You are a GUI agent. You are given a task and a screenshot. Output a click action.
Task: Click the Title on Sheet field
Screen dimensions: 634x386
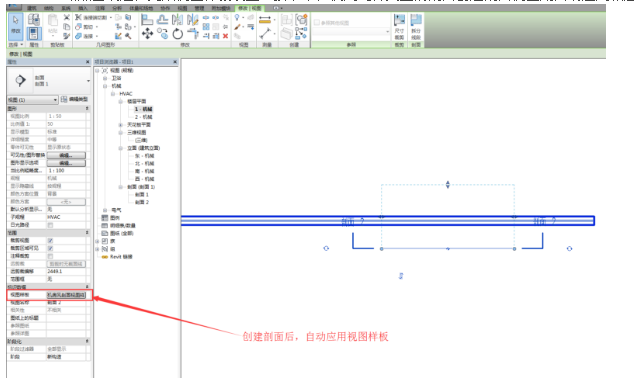click(x=66, y=318)
